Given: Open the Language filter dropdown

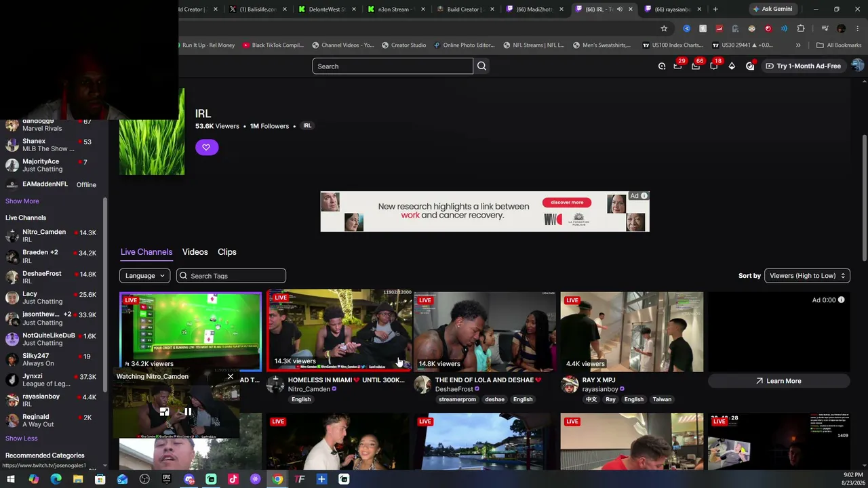Looking at the screenshot, I should pyautogui.click(x=144, y=276).
